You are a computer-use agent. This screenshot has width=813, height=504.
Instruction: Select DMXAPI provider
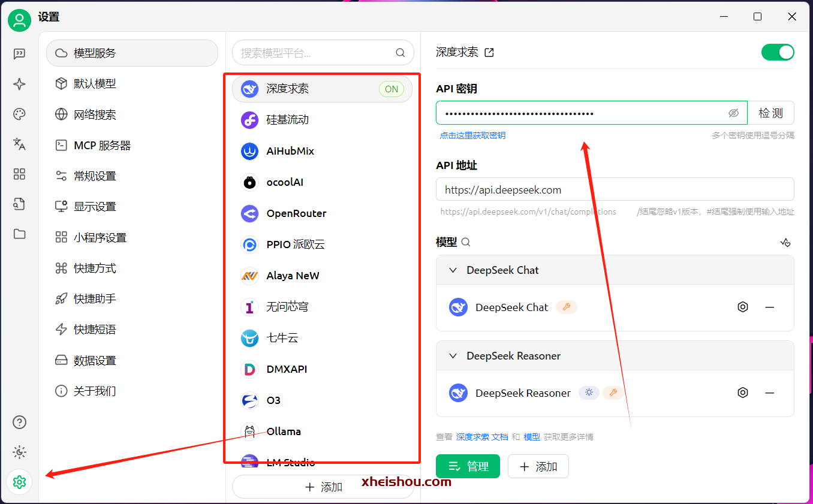[322, 369]
